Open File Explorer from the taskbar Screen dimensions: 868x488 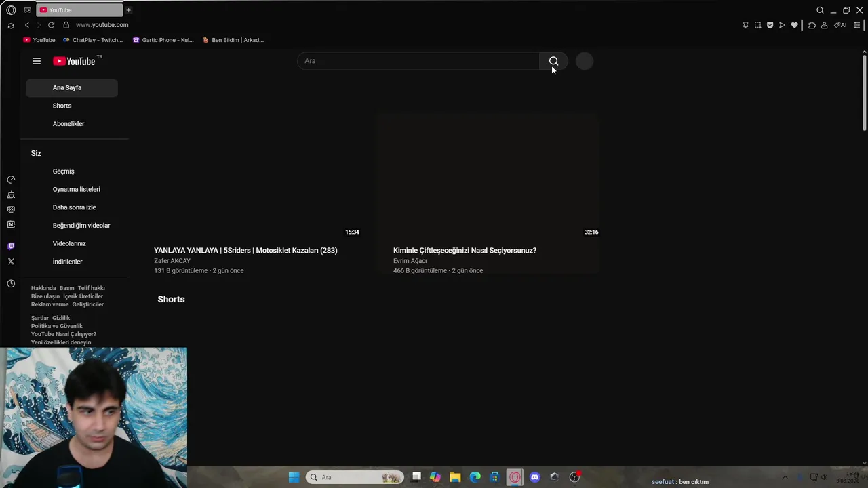click(455, 477)
